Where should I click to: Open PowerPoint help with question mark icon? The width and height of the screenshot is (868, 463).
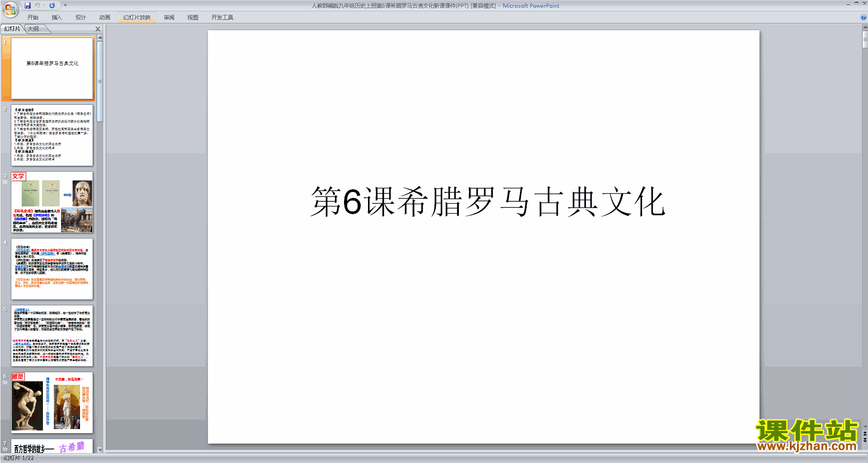tap(863, 18)
